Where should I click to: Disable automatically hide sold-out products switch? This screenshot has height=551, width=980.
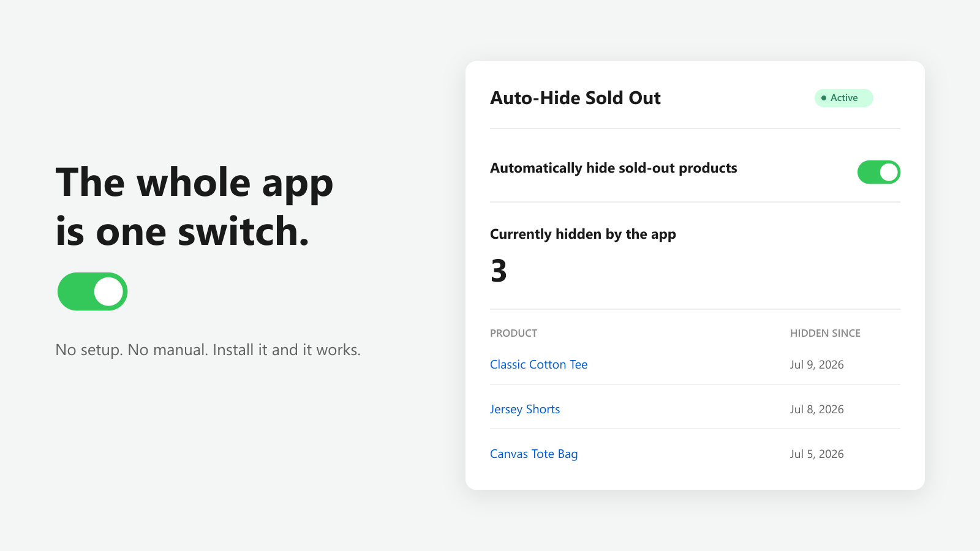tap(879, 172)
